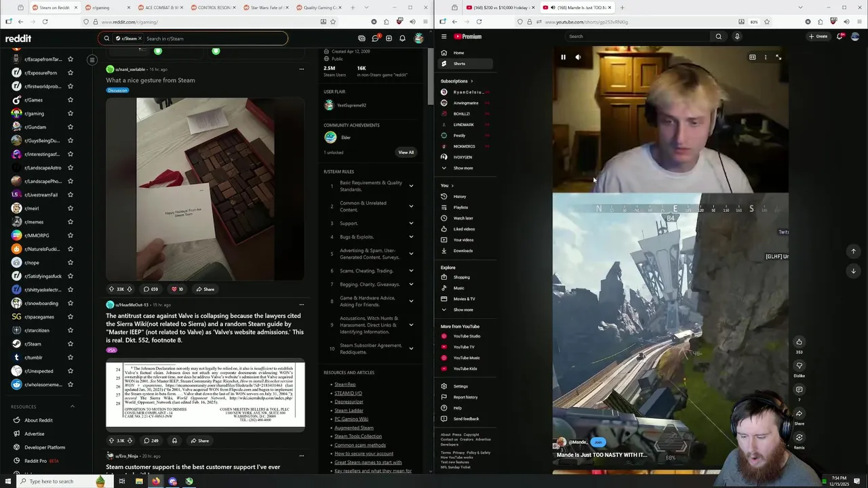Go to next Short arrow
This screenshot has width=868, height=488.
854,270
